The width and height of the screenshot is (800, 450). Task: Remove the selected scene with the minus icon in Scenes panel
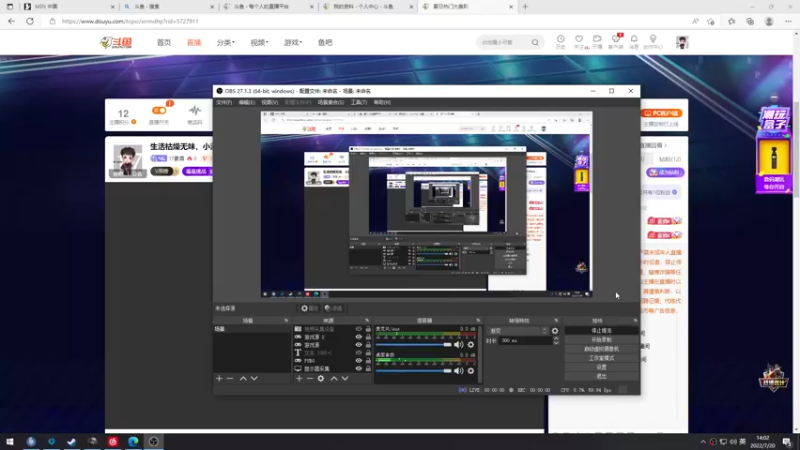230,379
